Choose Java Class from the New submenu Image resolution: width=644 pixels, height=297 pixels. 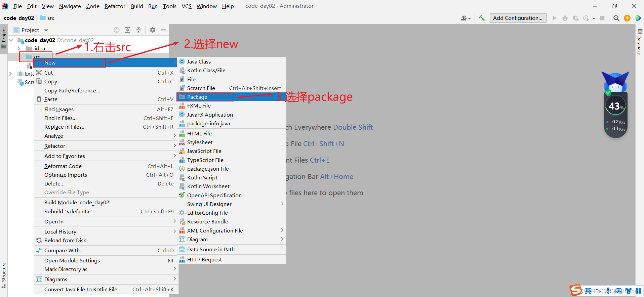231,61
